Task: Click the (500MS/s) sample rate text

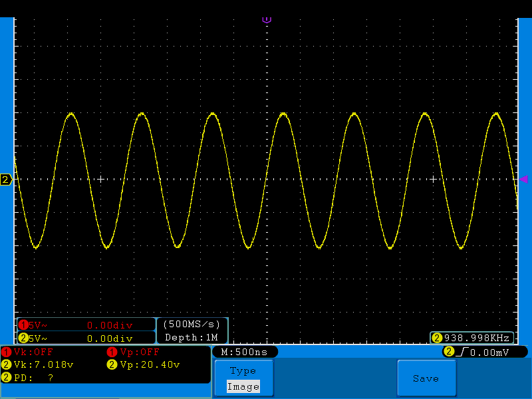Action: pyautogui.click(x=192, y=325)
